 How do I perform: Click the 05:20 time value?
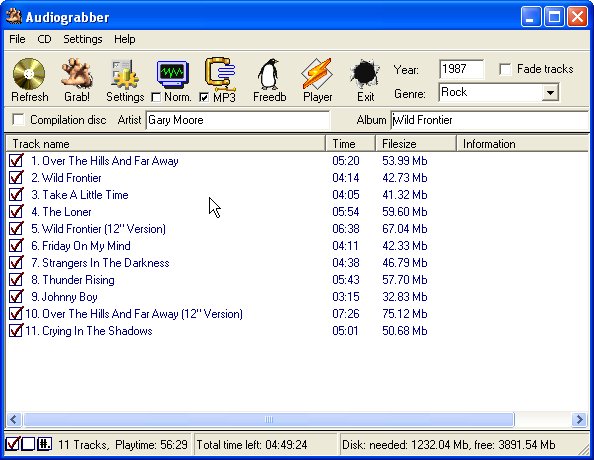(345, 161)
